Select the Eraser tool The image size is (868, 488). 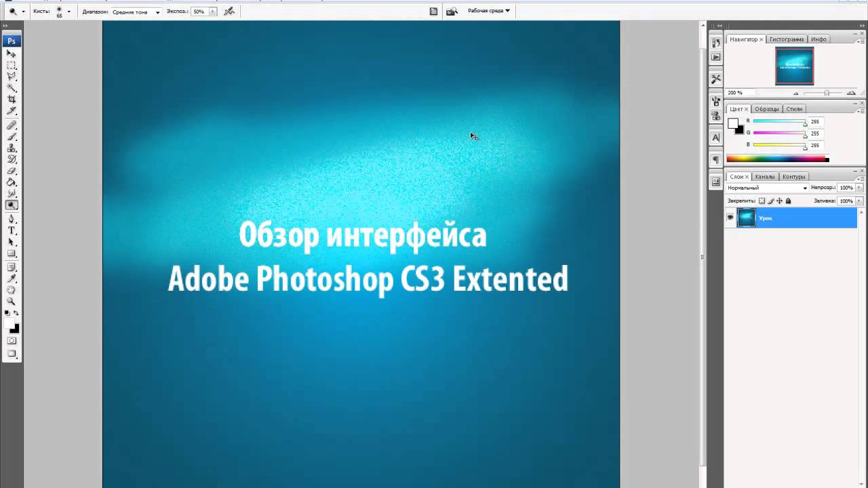pyautogui.click(x=12, y=171)
